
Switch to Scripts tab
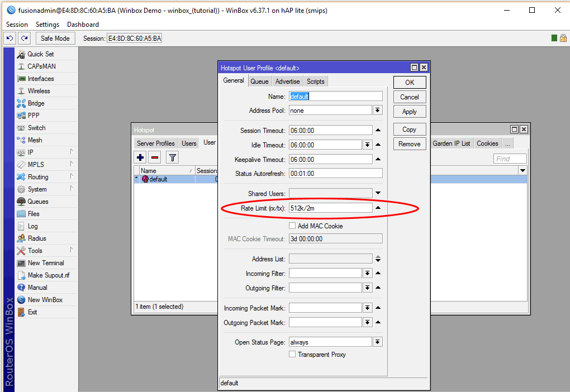click(x=316, y=82)
